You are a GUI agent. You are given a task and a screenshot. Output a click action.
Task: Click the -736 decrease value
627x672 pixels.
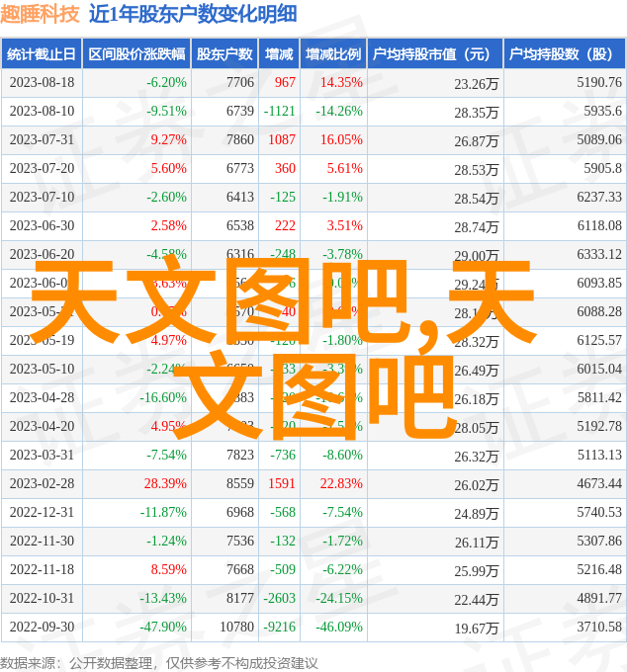coord(283,456)
